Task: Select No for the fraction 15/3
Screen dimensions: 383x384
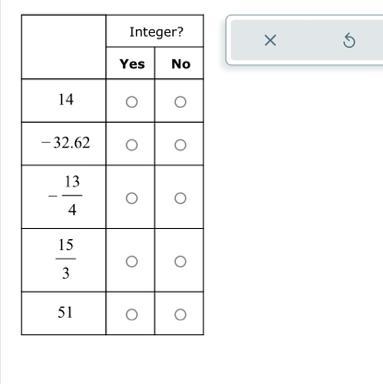Action: [180, 261]
